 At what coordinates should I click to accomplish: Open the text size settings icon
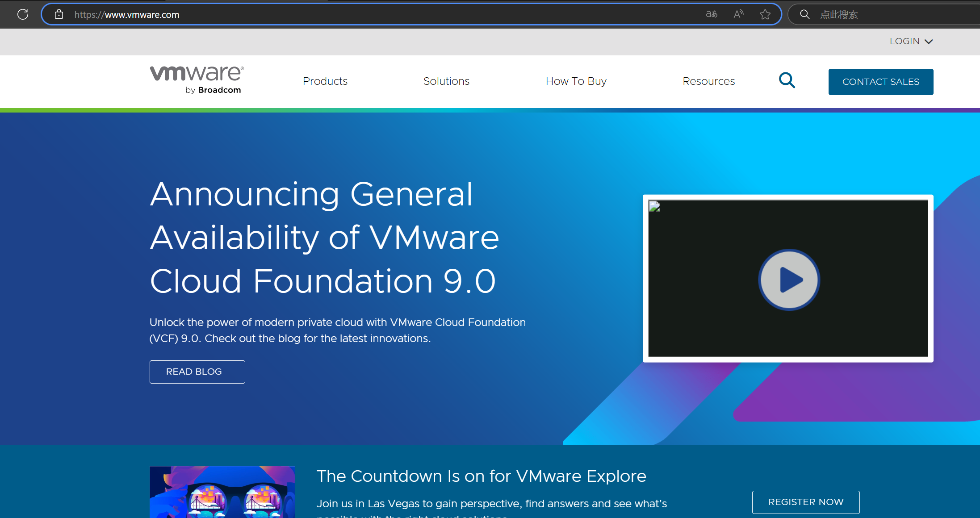point(712,14)
